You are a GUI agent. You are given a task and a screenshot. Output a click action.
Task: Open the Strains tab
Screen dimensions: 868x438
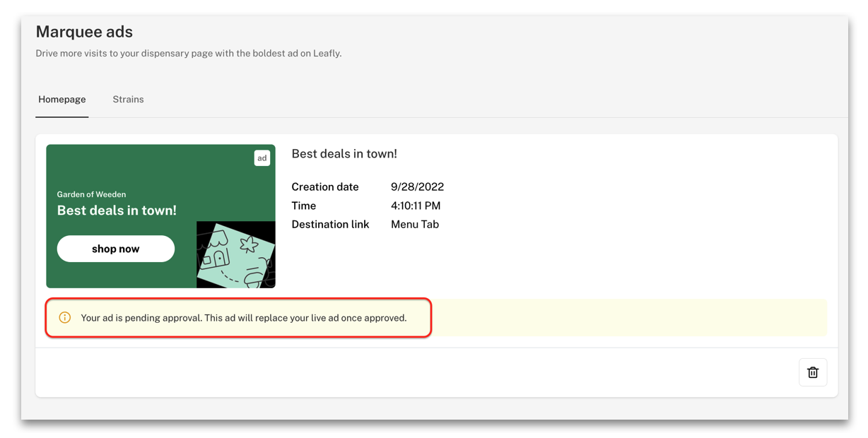click(x=128, y=100)
